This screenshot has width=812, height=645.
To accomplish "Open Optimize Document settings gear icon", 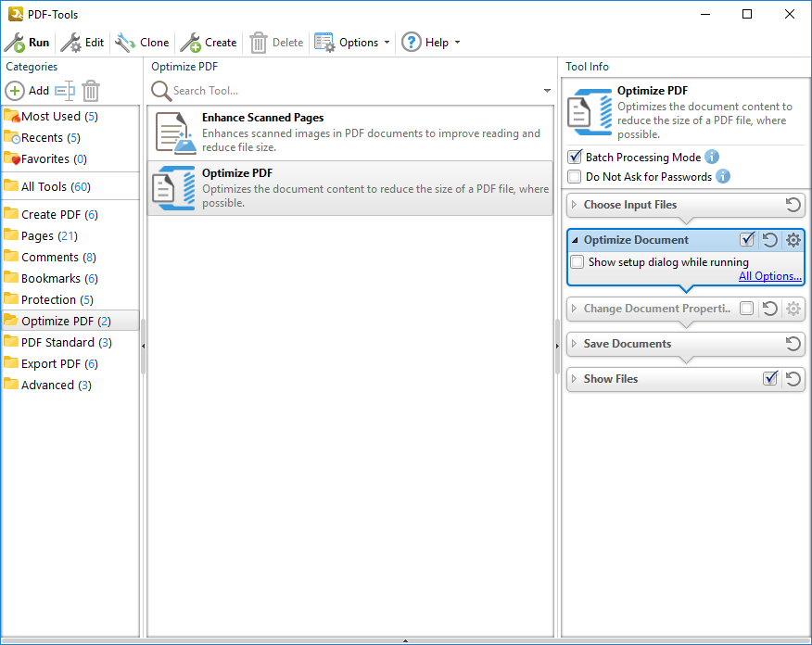I will click(x=793, y=241).
